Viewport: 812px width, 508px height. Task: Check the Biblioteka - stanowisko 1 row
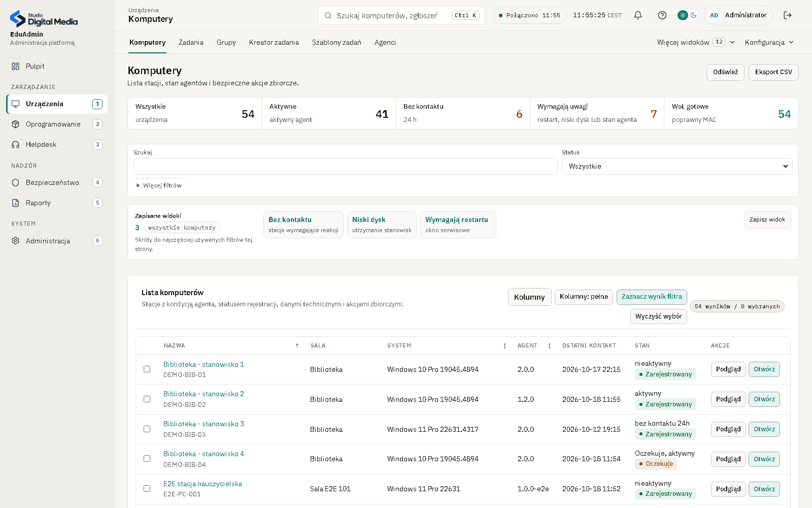pos(147,369)
